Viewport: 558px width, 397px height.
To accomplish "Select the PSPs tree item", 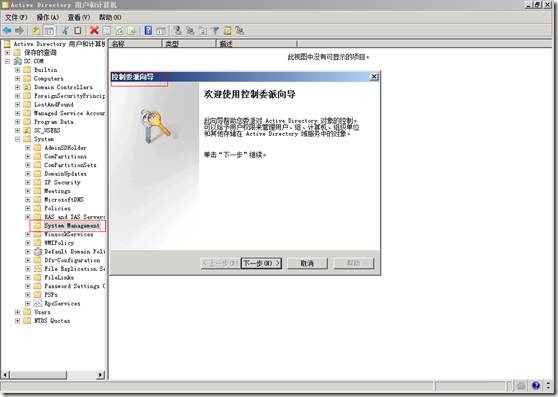I will (51, 295).
